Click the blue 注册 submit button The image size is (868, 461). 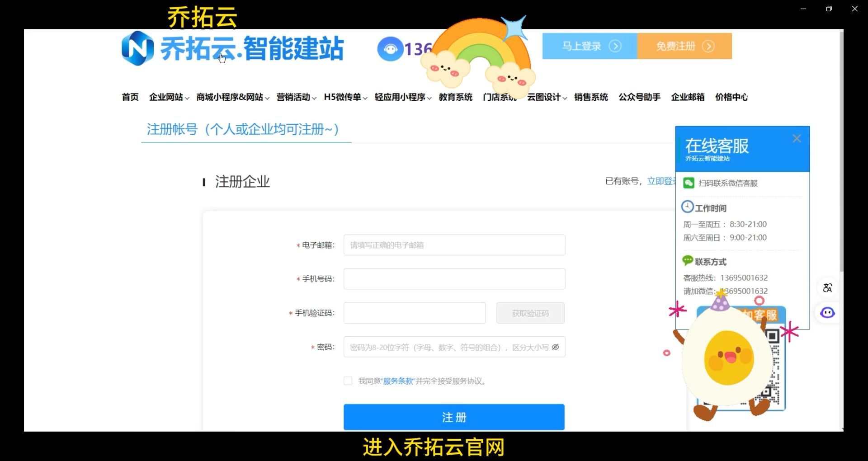click(454, 417)
